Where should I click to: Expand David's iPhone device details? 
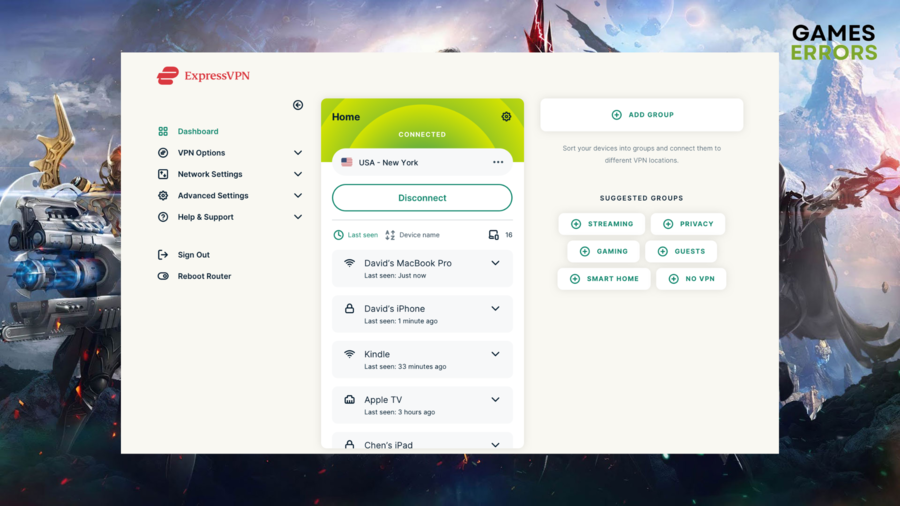(x=495, y=309)
